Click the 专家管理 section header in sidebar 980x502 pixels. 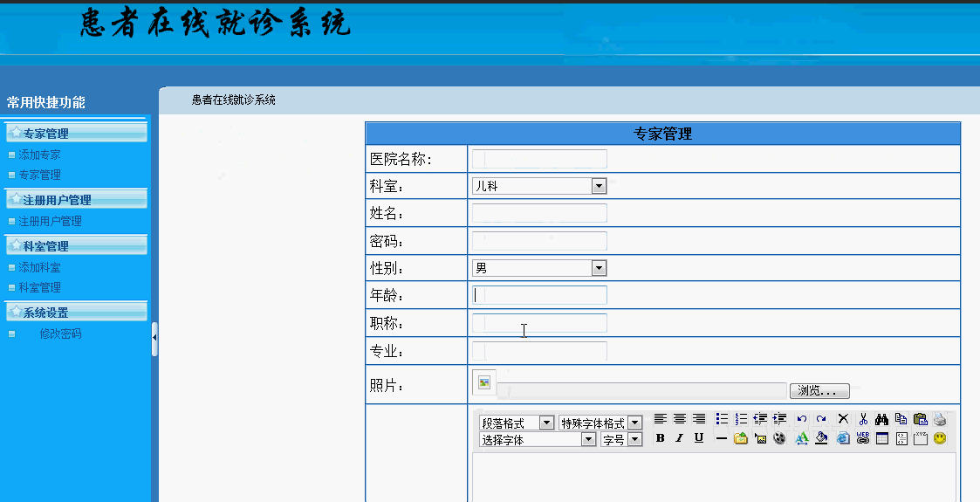tap(76, 134)
